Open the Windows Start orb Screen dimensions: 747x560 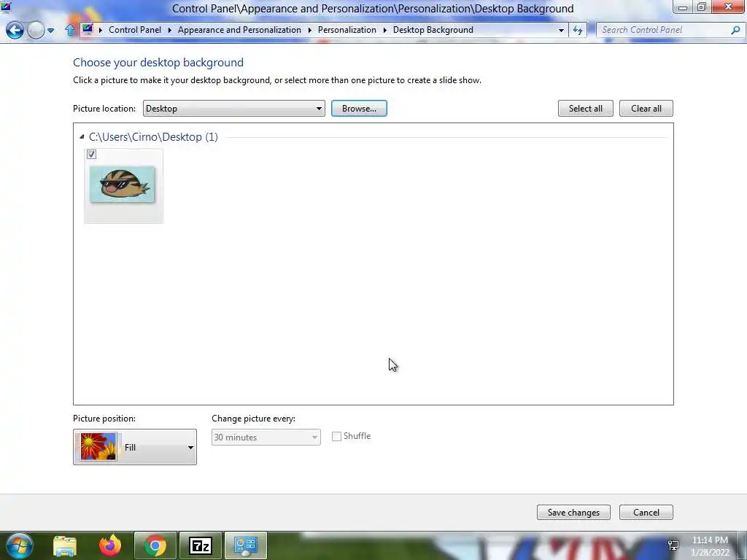pos(20,545)
